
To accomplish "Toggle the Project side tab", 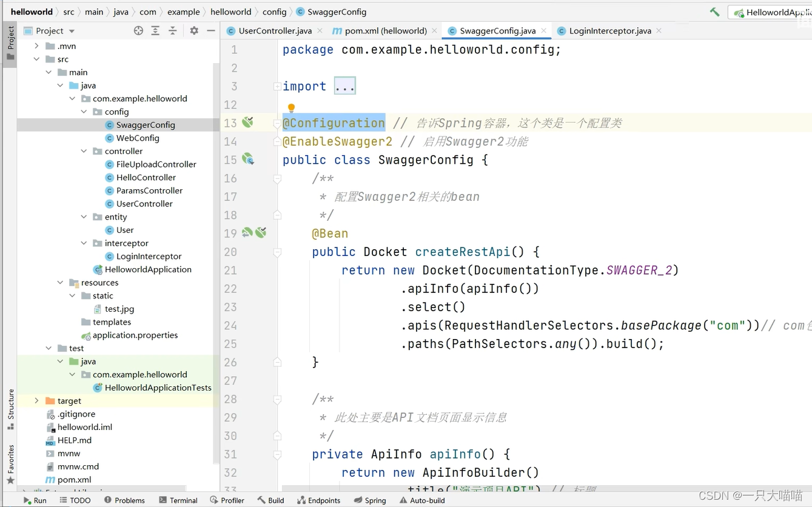I will (10, 43).
